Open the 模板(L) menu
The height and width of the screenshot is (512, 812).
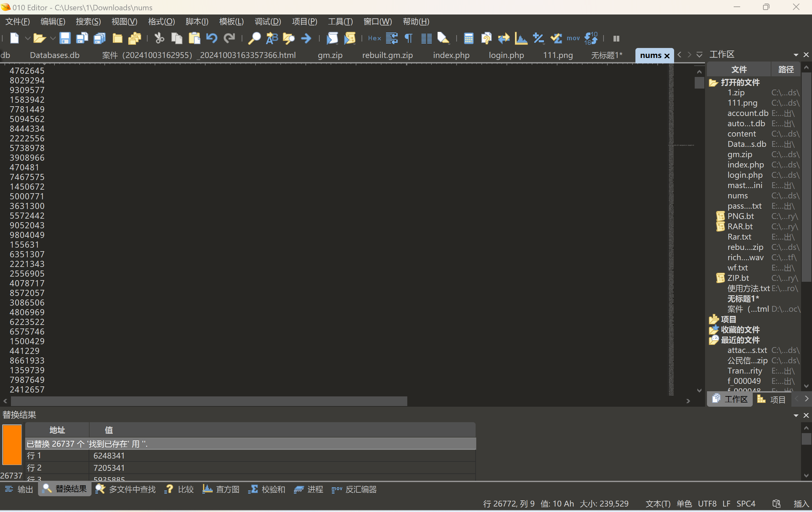231,22
